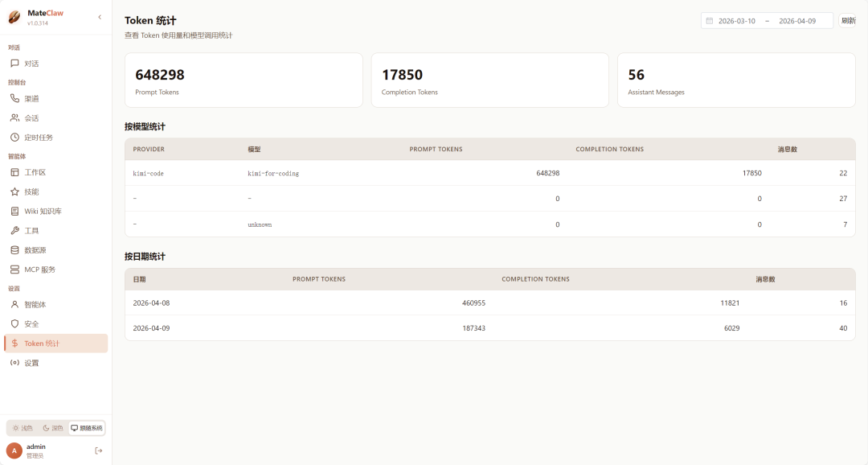The image size is (868, 465).
Task: Collapse the sidebar with the chevron
Action: pyautogui.click(x=100, y=17)
